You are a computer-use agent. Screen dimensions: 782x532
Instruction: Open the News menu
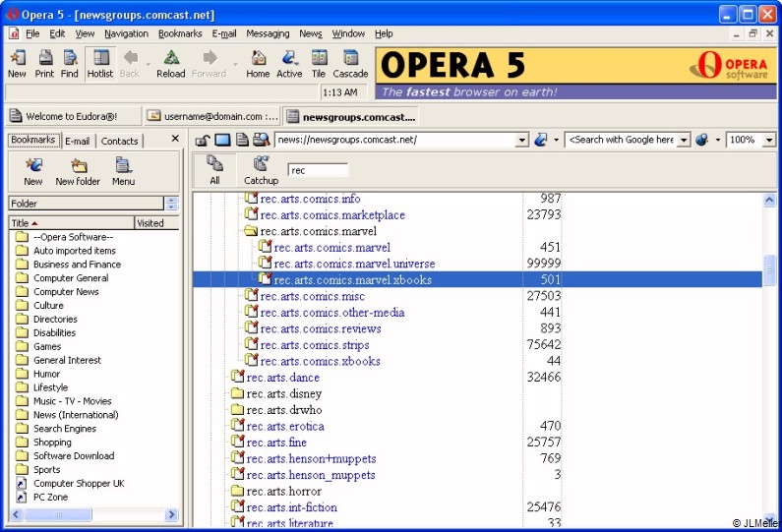click(x=311, y=33)
